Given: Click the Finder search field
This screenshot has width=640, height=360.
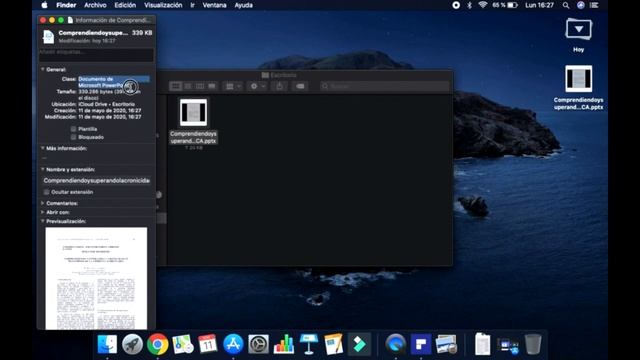Looking at the screenshot, I should (385, 86).
